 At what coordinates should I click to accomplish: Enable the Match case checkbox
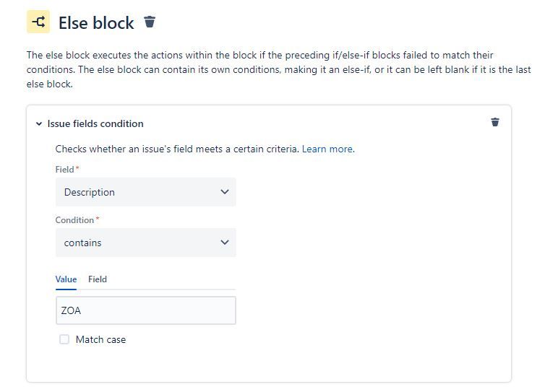(x=64, y=339)
